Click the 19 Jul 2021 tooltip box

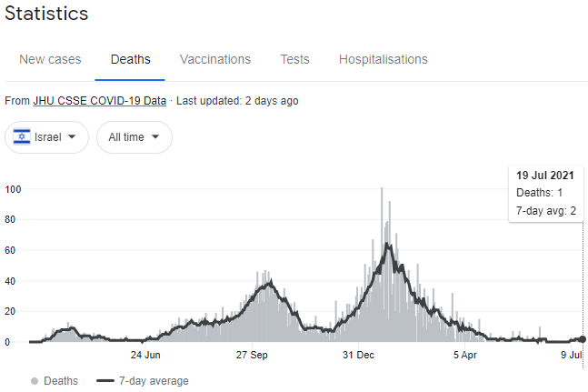(x=545, y=194)
